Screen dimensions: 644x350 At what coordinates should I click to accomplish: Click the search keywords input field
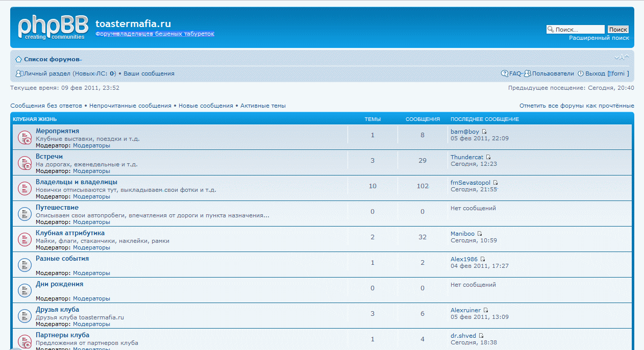click(x=576, y=30)
